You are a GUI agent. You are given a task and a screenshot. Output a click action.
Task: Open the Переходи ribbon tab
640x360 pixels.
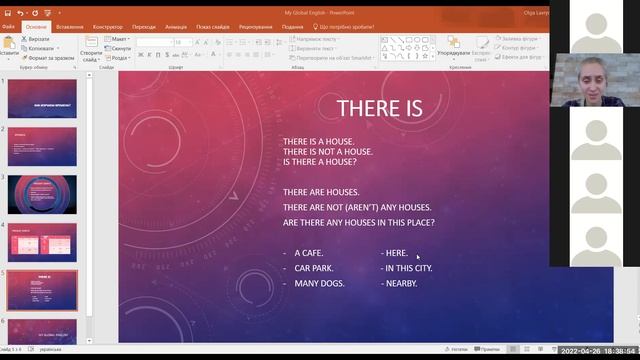point(144,27)
